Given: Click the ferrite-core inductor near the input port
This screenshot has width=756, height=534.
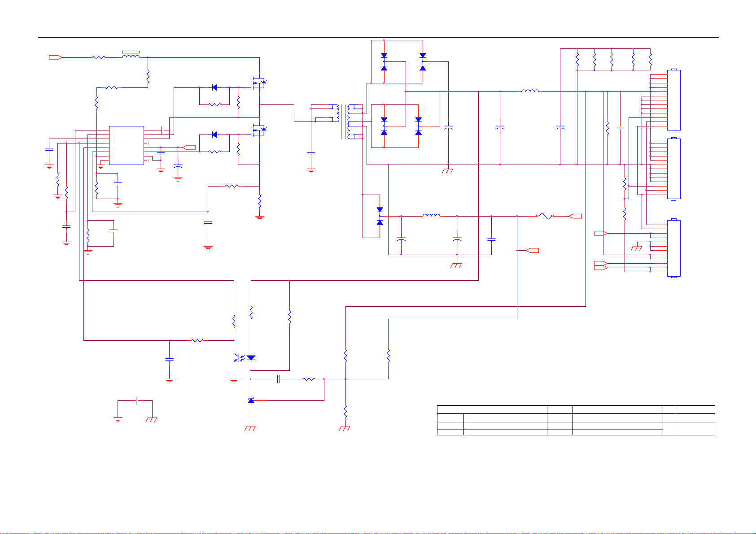Looking at the screenshot, I should click(x=131, y=55).
